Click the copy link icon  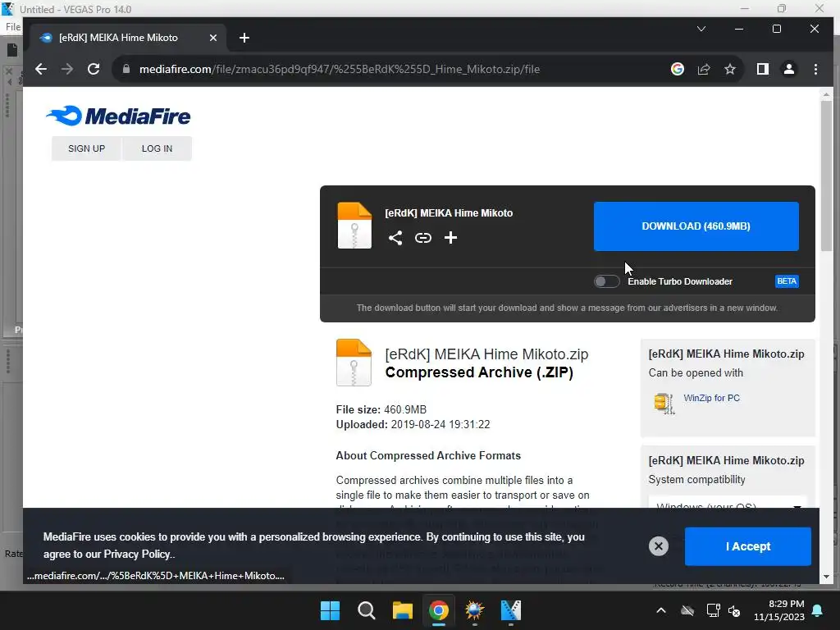click(423, 238)
